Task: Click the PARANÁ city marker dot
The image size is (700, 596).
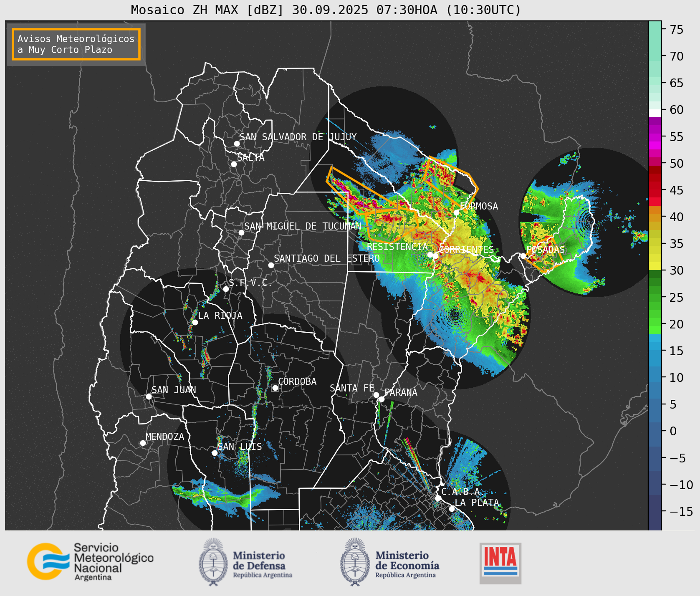Action: coord(382,399)
